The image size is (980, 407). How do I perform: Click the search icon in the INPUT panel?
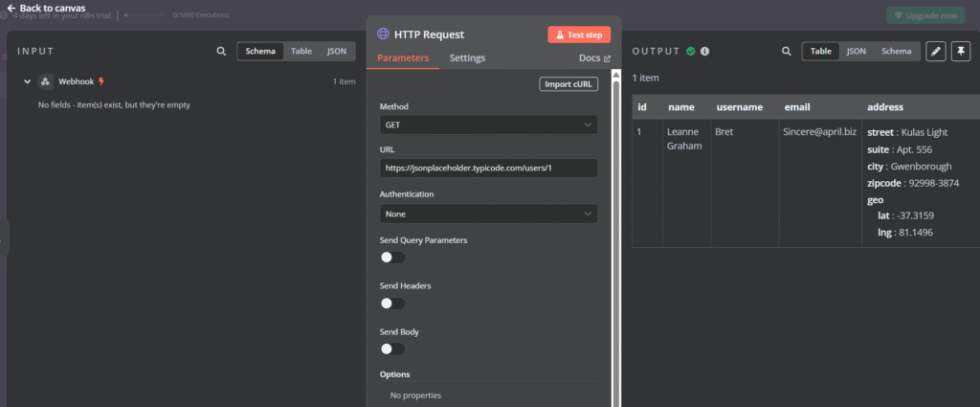click(221, 52)
